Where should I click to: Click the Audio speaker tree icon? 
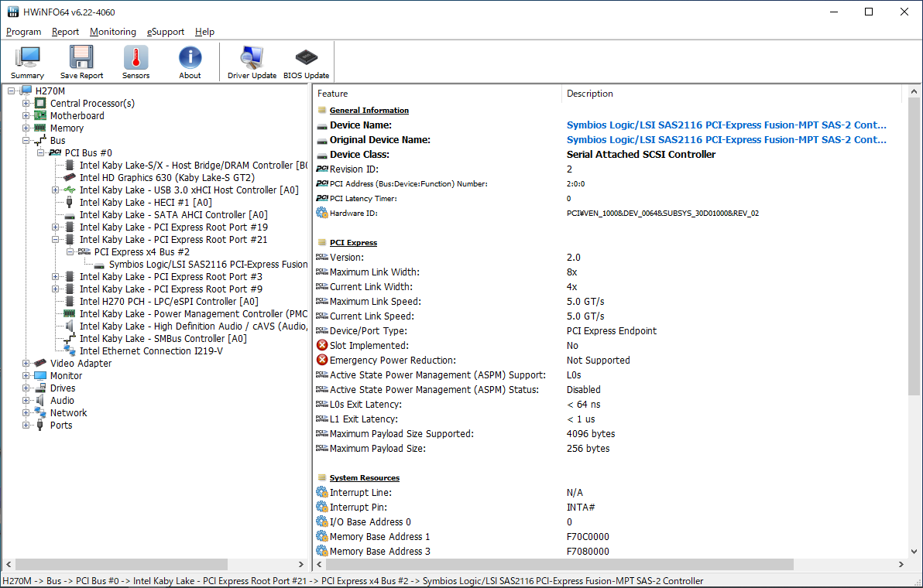(40, 401)
